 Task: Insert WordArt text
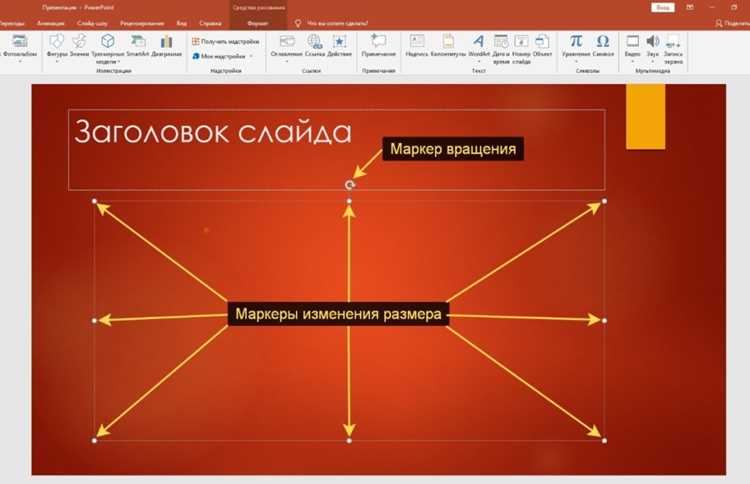(479, 46)
